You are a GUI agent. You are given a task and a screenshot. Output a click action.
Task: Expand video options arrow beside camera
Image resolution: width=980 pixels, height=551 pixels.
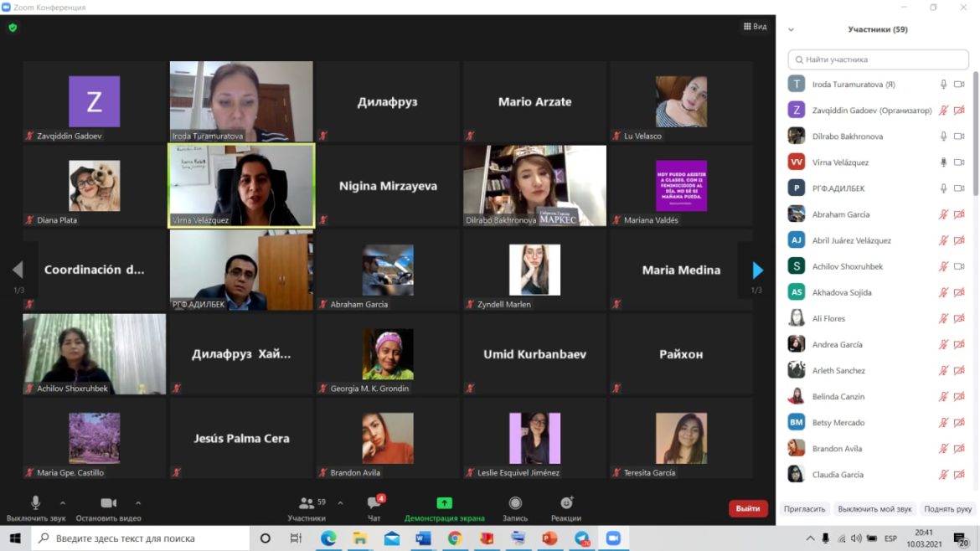coord(138,503)
